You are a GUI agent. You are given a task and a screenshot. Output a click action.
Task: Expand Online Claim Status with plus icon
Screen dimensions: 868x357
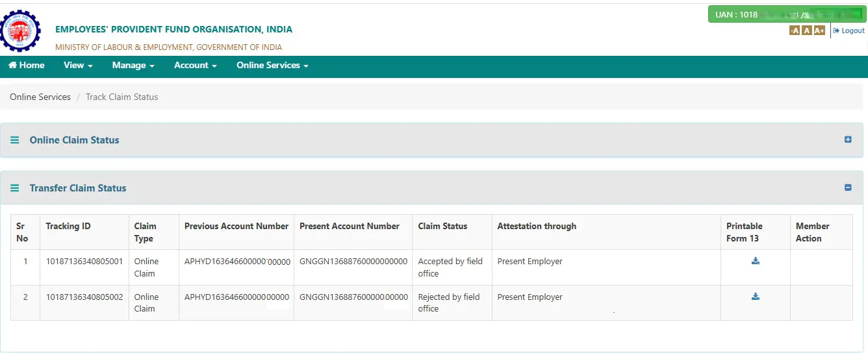848,140
